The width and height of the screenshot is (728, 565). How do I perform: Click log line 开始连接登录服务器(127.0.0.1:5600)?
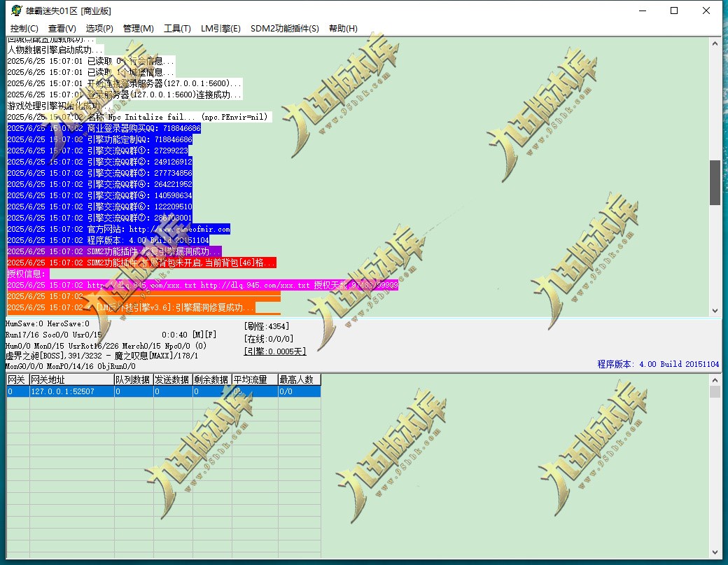coord(125,83)
